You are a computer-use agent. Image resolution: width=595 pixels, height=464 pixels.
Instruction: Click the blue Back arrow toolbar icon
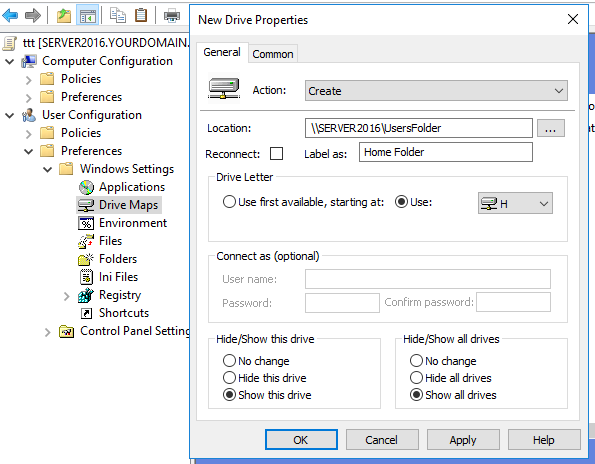[10, 16]
